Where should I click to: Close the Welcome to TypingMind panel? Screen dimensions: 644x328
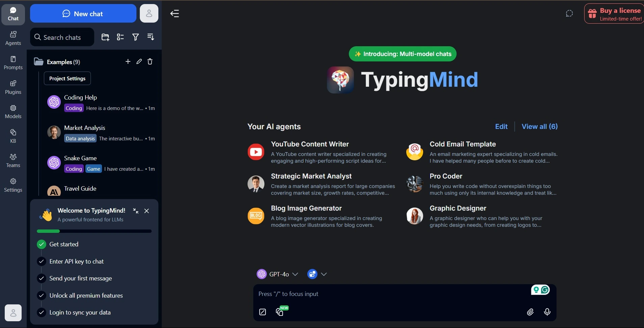point(147,211)
